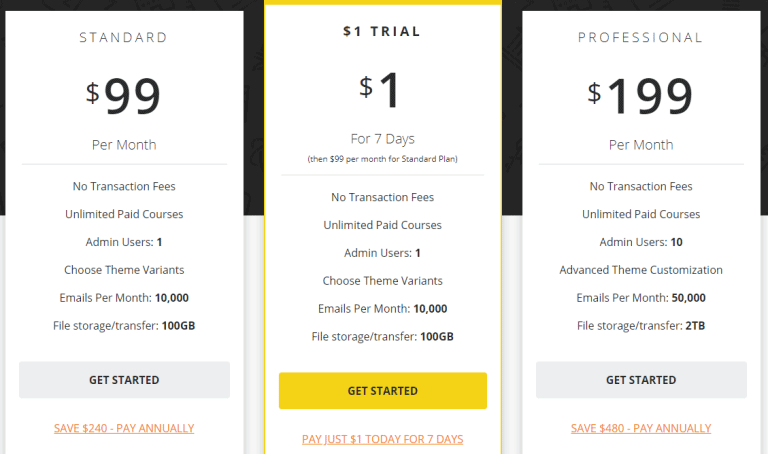Click No Transaction Fees in Professional plan

[641, 186]
